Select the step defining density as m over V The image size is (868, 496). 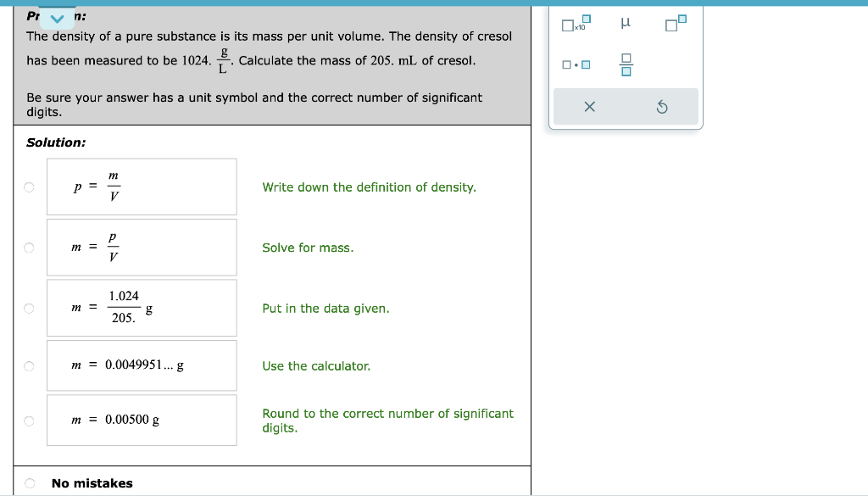28,187
